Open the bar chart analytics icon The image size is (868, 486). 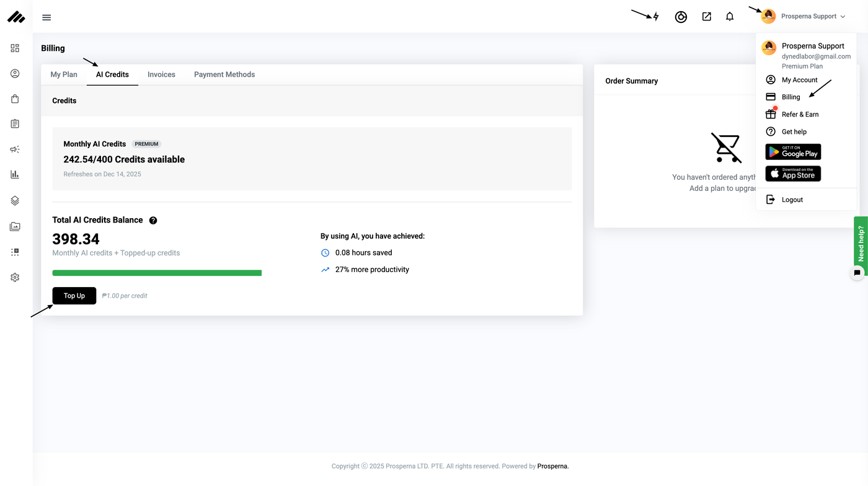tap(15, 175)
